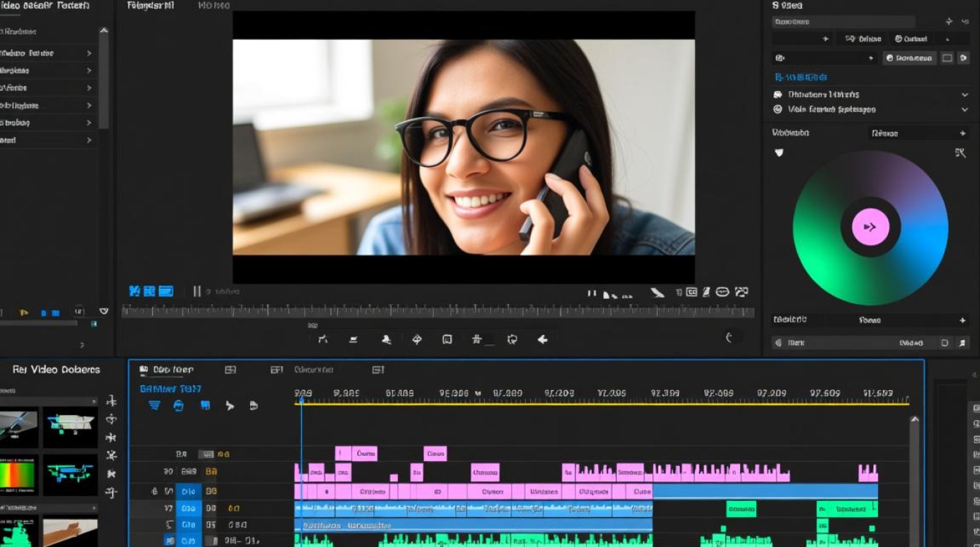This screenshot has width=980, height=547.
Task: Select the first tab above the preview monitor
Action: [151, 6]
